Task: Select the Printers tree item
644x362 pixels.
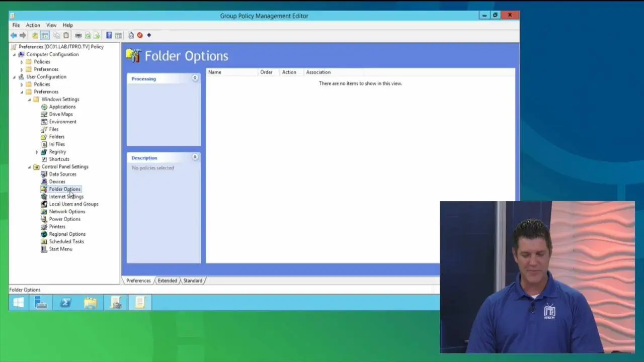Action: point(57,227)
